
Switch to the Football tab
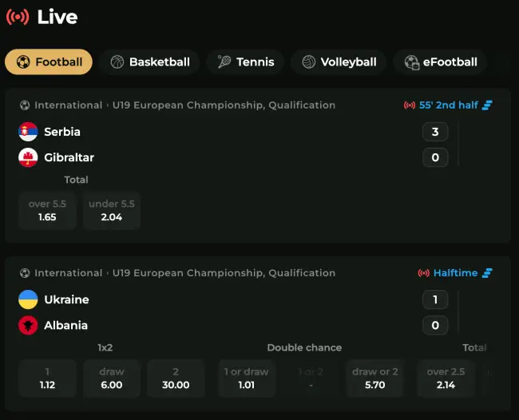49,61
